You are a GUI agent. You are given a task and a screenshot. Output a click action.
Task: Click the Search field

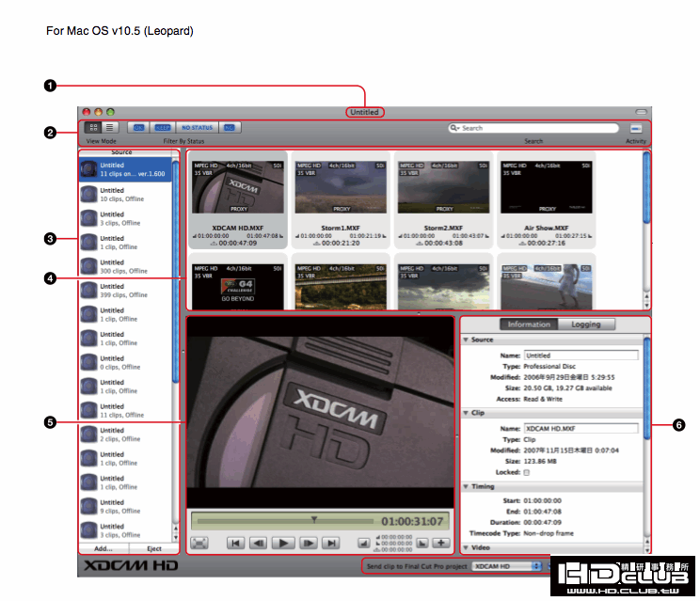point(533,128)
